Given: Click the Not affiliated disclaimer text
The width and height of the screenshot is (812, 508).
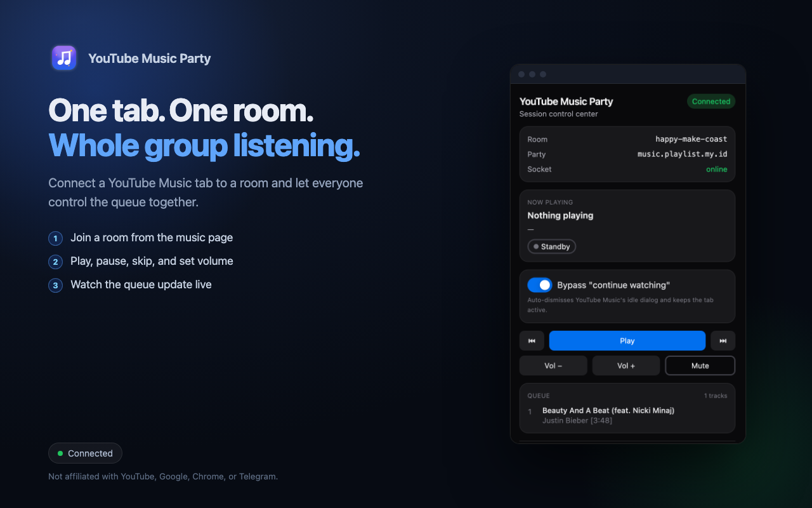Looking at the screenshot, I should point(163,476).
